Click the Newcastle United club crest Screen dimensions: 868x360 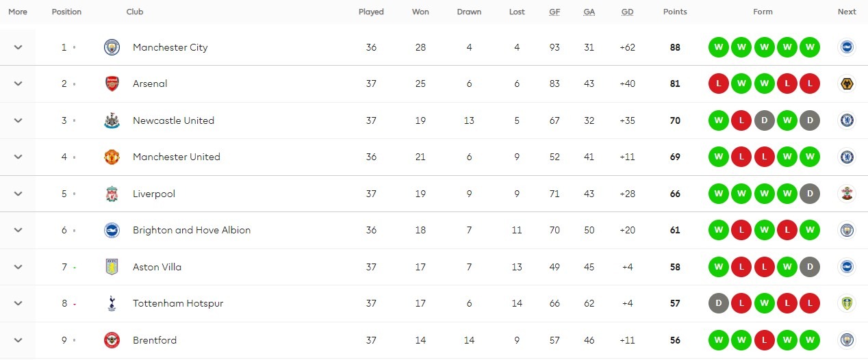pos(112,120)
